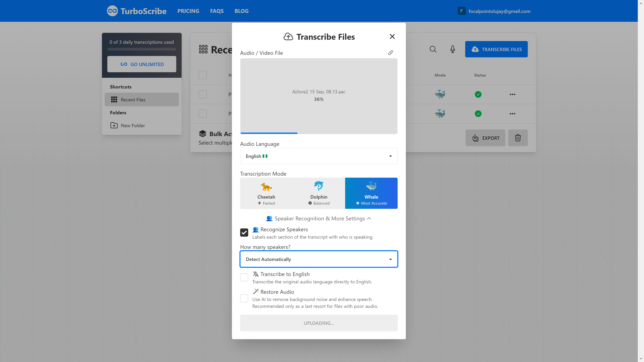Open the BLOG page
The height and width of the screenshot is (362, 644).
click(241, 11)
